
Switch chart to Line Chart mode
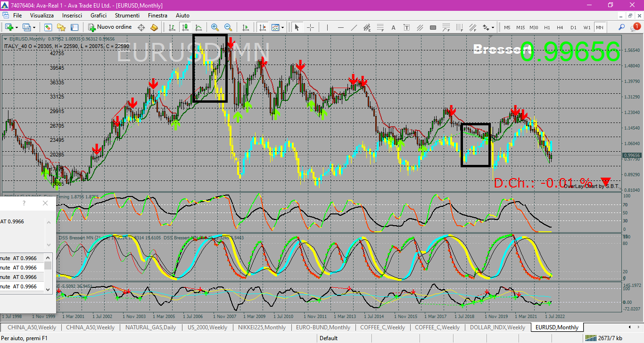click(198, 27)
